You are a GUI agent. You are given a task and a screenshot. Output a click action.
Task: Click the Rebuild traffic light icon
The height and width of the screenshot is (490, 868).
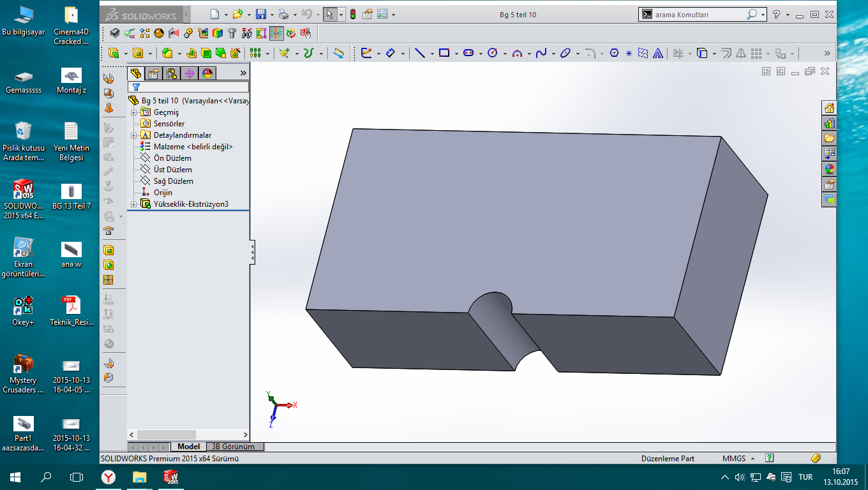[x=352, y=14]
